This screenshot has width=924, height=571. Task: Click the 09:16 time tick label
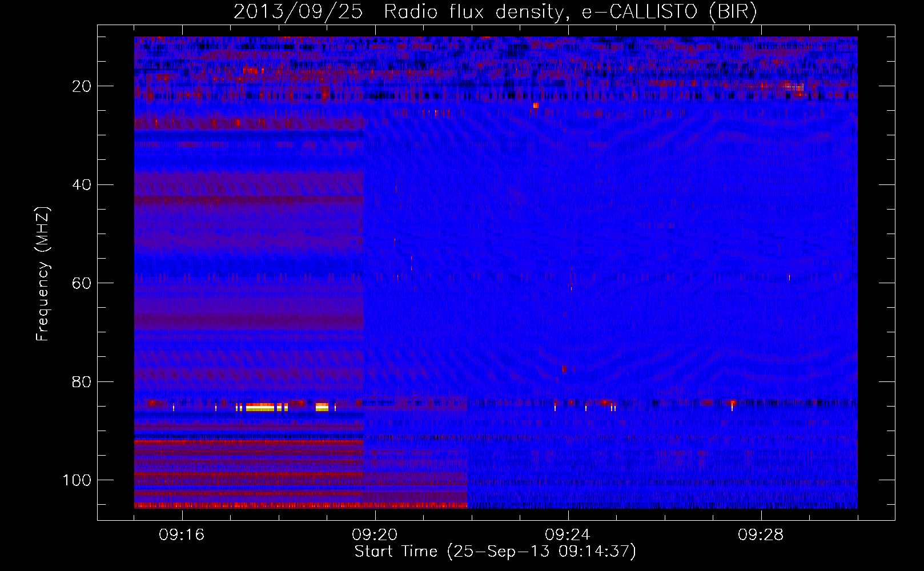pyautogui.click(x=182, y=535)
